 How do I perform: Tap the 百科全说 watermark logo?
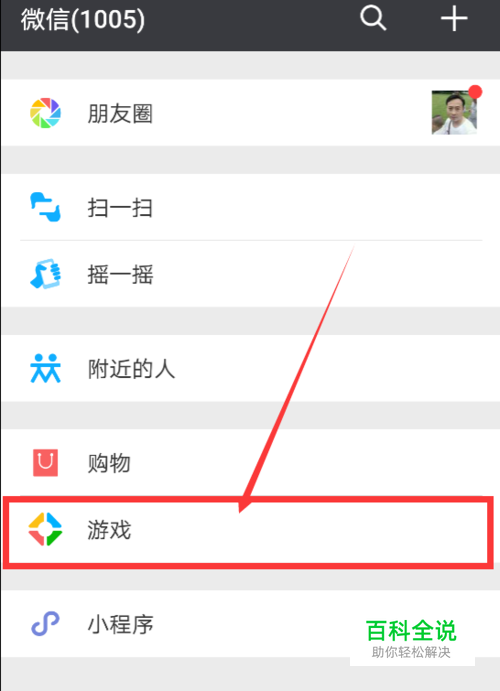coord(411,638)
